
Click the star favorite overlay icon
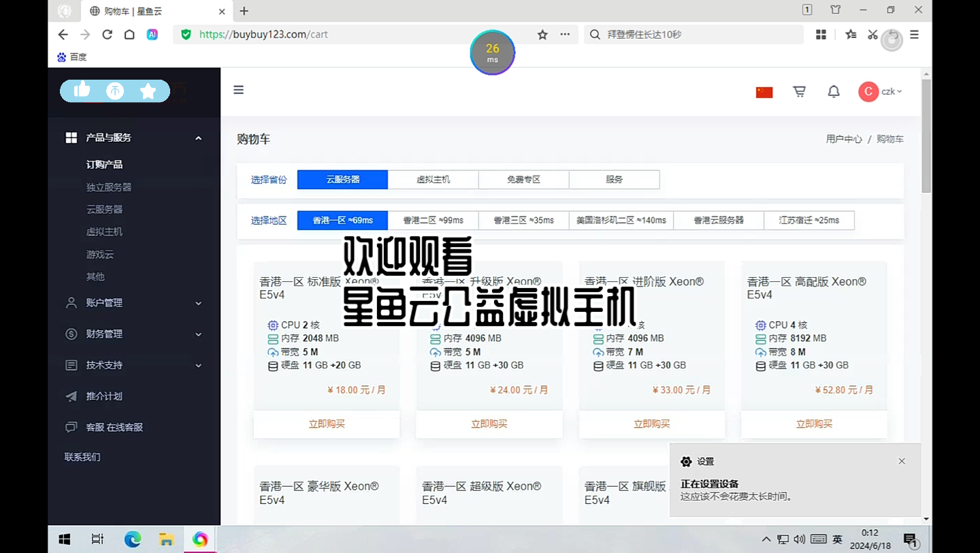[148, 91]
